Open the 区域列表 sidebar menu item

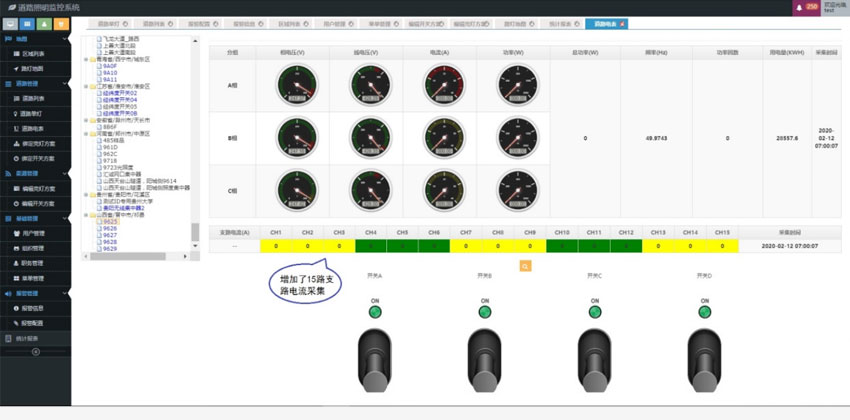(x=32, y=54)
